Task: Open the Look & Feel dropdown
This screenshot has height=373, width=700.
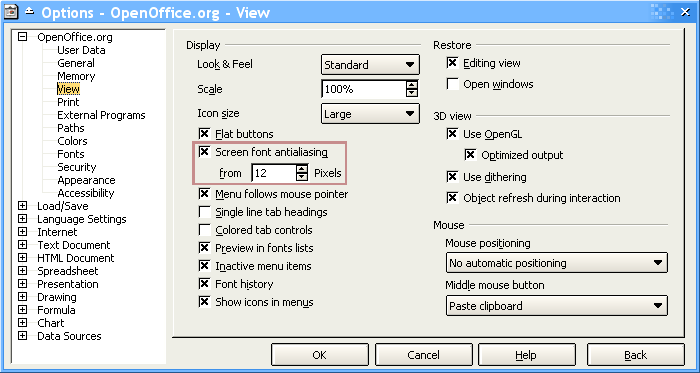Action: coord(370,65)
